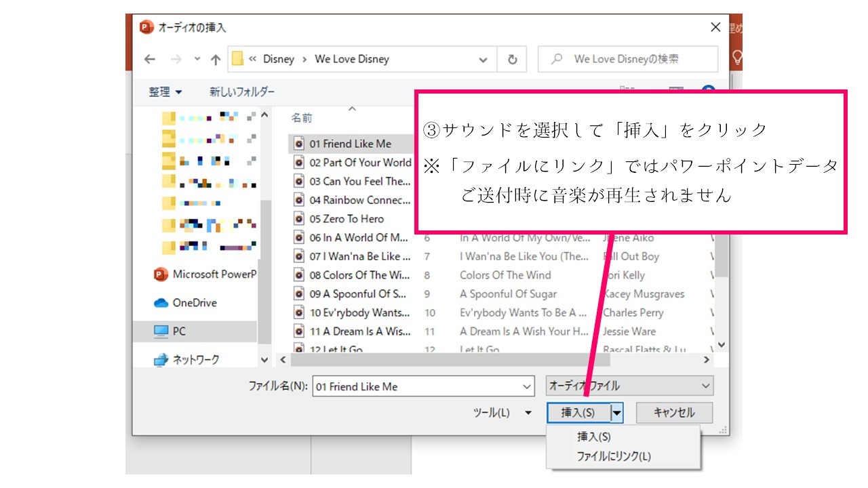This screenshot has width=868, height=488.
Task: Click audio file icon of 08 Colors Of The Wind
Action: [x=299, y=275]
